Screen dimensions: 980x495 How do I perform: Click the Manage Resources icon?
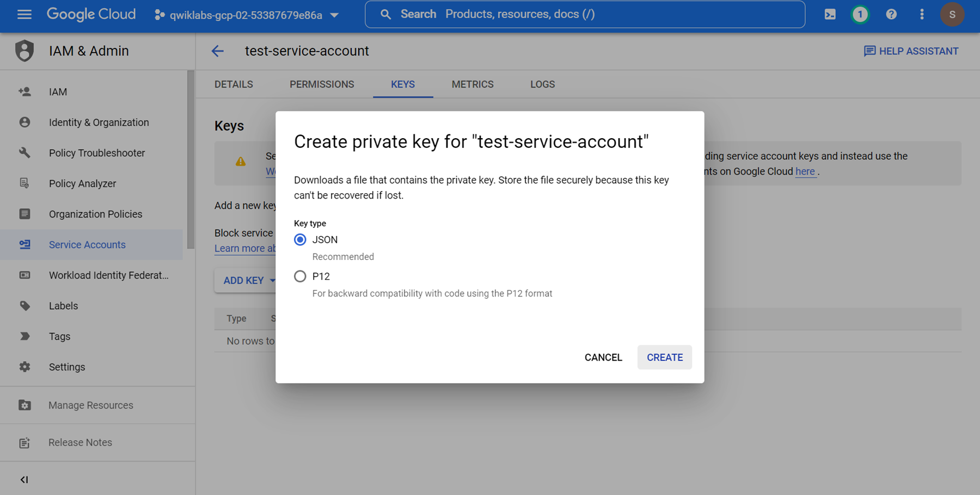click(24, 405)
